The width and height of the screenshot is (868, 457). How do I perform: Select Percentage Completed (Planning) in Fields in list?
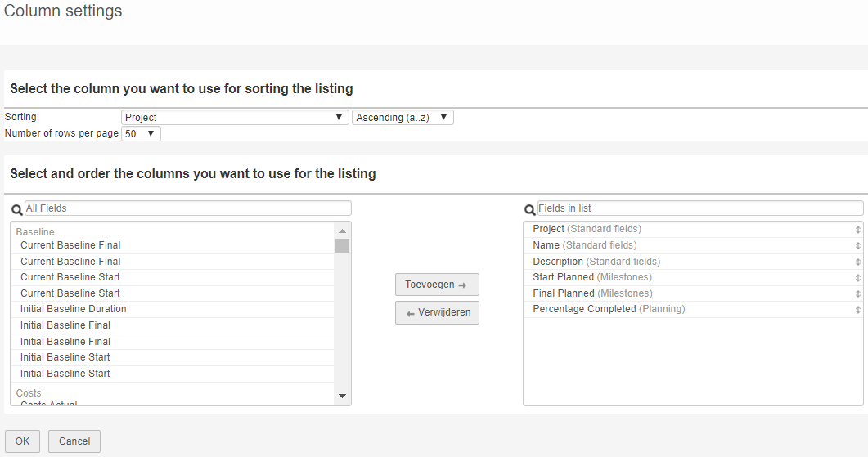(x=693, y=309)
